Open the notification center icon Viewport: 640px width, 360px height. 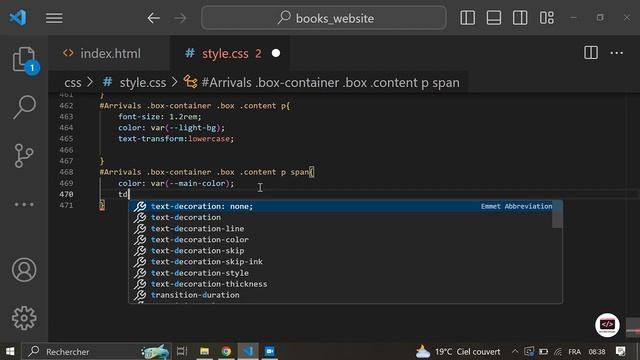point(621,351)
